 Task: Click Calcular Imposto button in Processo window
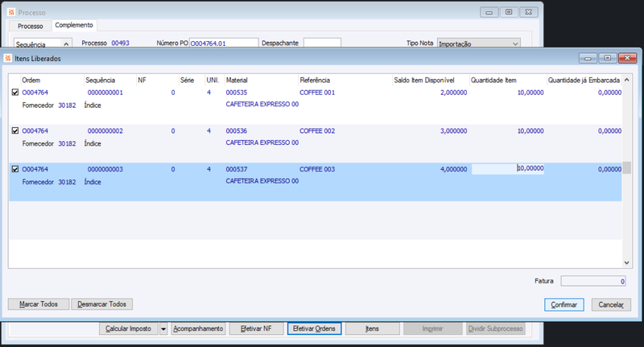tap(128, 328)
